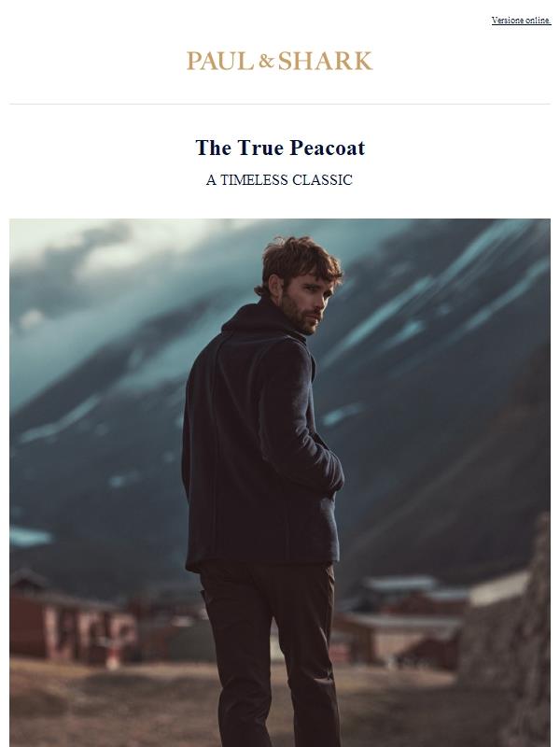The image size is (560, 747).
Task: Click the word PAUL in the logo
Action: 220,61
